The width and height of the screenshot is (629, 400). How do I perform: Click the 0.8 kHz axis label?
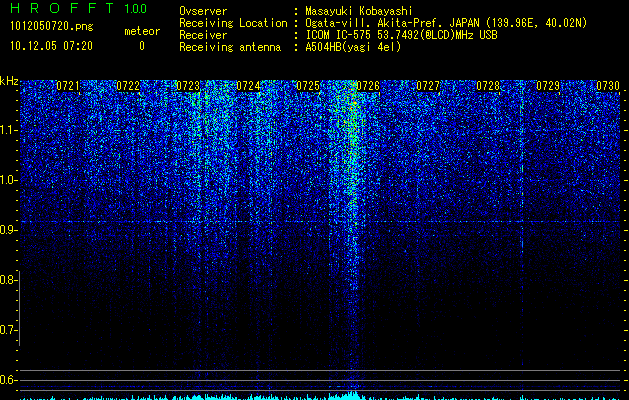tap(8, 280)
